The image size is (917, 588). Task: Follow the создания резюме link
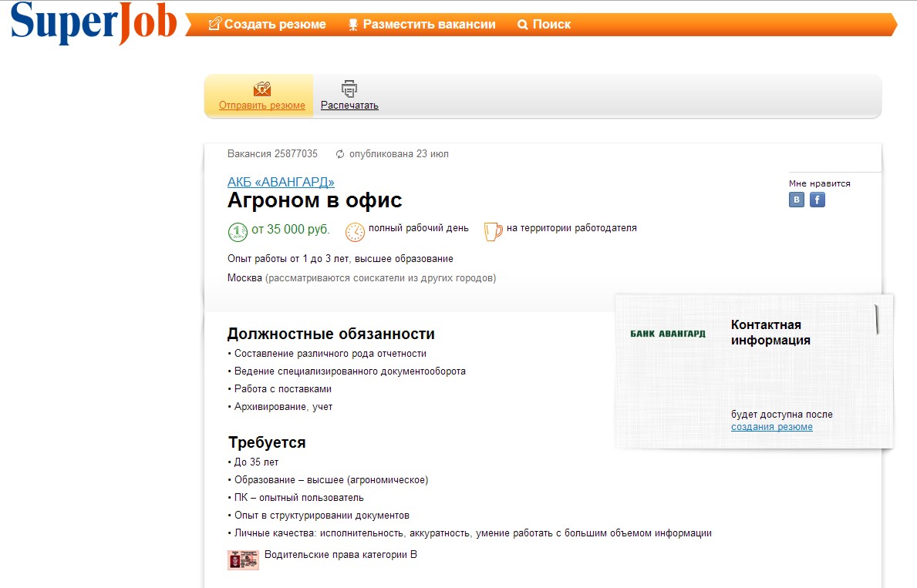click(771, 427)
